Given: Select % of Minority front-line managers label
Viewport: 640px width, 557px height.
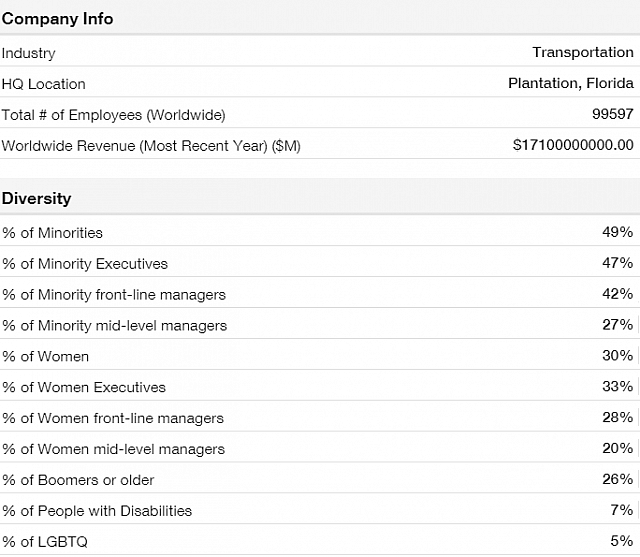Looking at the screenshot, I should (x=114, y=295).
